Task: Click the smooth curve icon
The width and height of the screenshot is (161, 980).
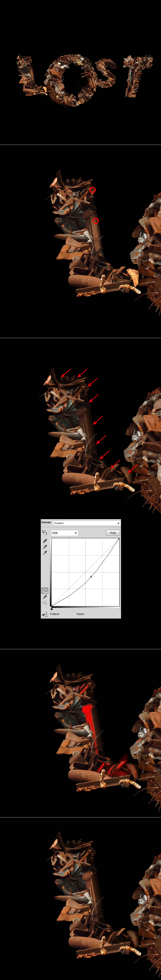Action: (45, 603)
